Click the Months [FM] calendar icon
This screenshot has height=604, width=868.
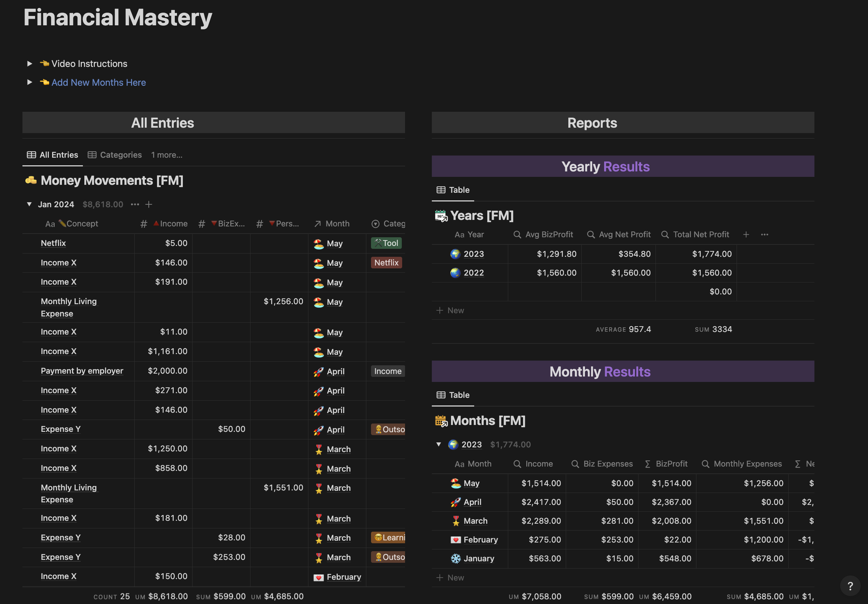(x=441, y=420)
